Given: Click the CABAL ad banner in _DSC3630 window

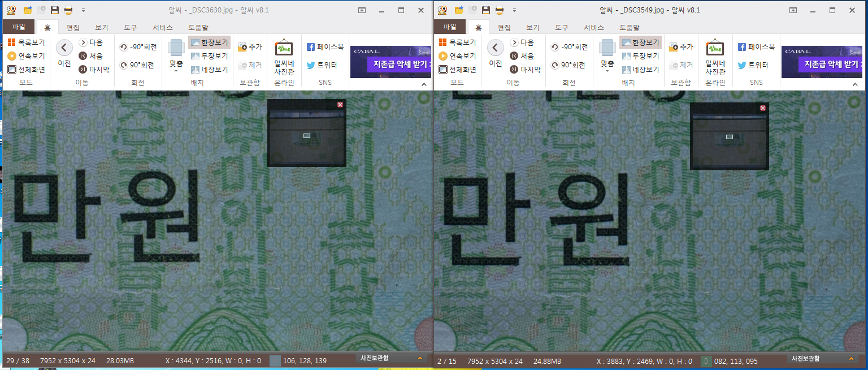Looking at the screenshot, I should click(390, 62).
